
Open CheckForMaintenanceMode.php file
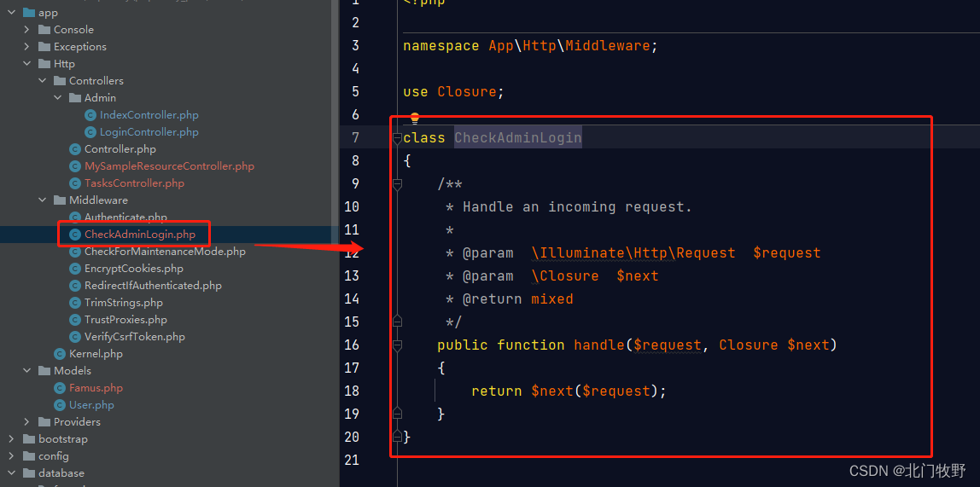pos(165,252)
